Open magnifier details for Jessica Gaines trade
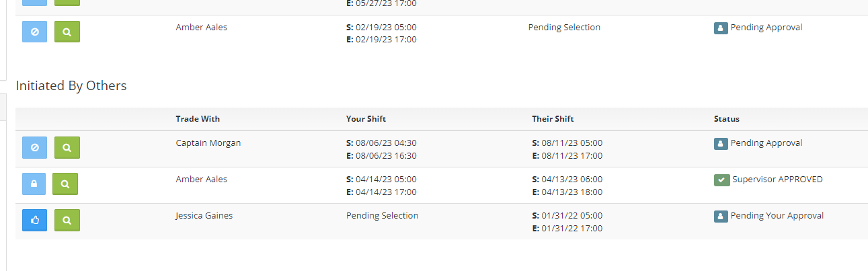This screenshot has height=271, width=868. (67, 220)
